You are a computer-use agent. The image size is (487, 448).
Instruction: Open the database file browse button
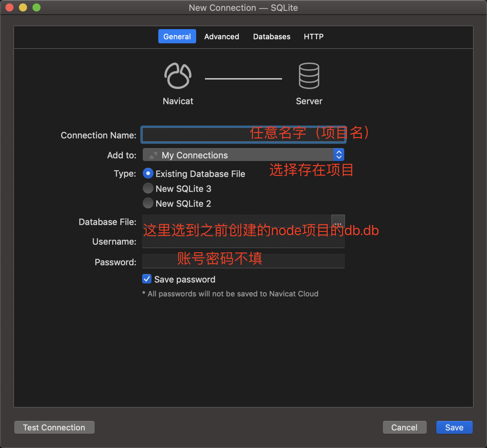(338, 221)
